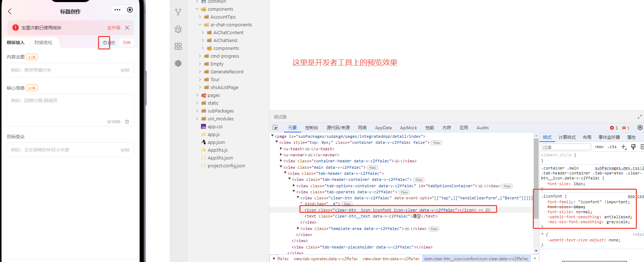This screenshot has height=262, width=644.
Task: Switch to 对话优化 tab in the phone preview
Action: point(43,43)
